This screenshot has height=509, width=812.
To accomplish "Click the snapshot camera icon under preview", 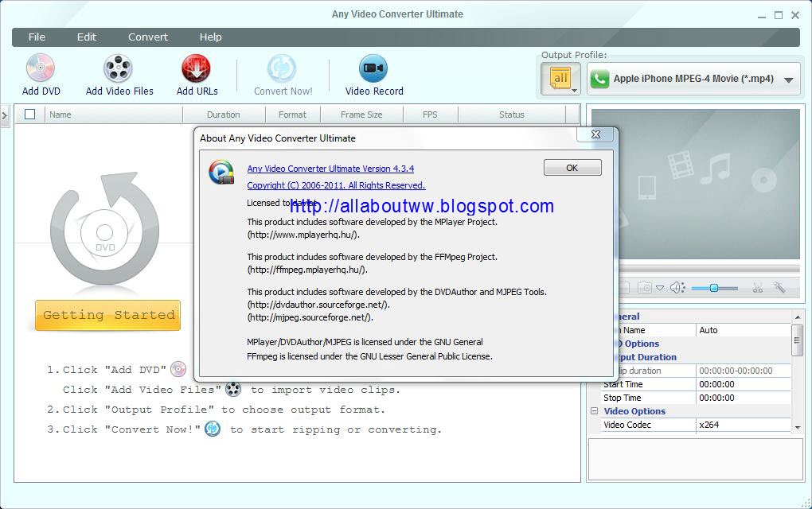I will 645,288.
